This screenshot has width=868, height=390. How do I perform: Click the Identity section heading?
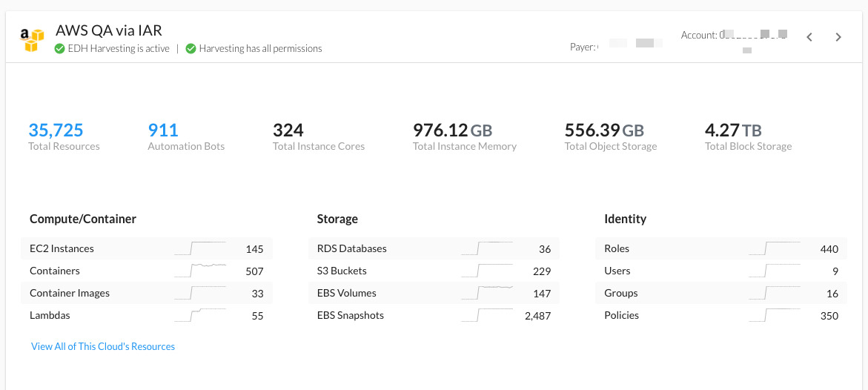[626, 219]
